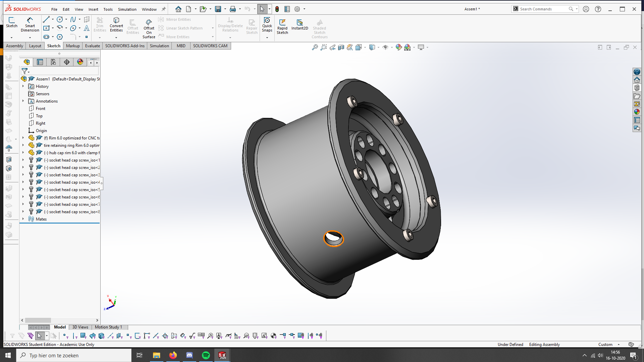Image resolution: width=644 pixels, height=362 pixels.
Task: Toggle Shaded Sketch Contours
Action: click(x=320, y=28)
